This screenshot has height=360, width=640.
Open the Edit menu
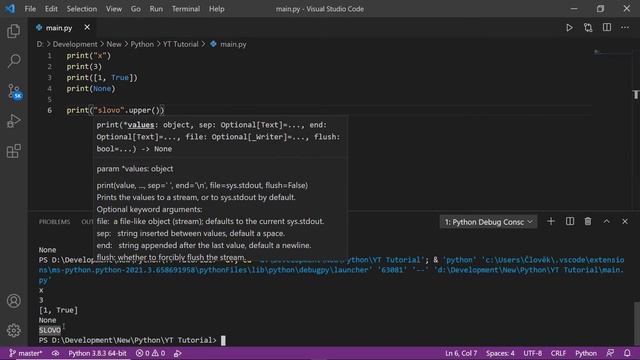(51, 9)
